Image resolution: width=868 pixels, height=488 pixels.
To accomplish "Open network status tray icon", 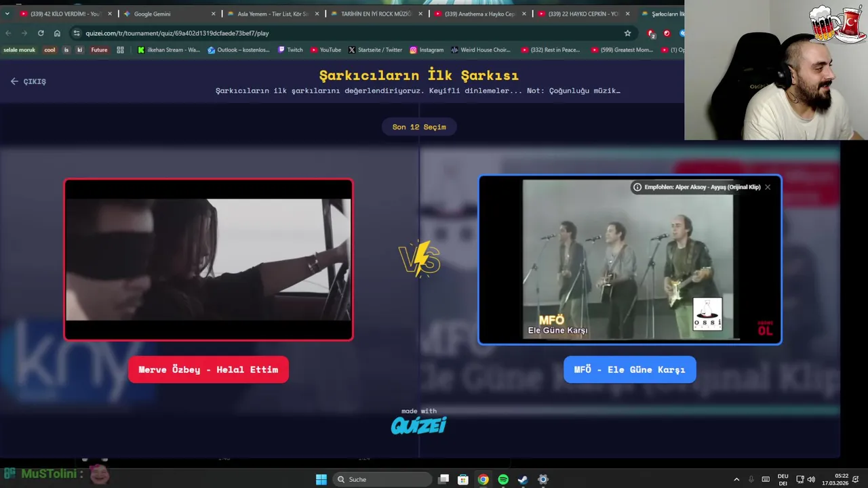I will 800,479.
